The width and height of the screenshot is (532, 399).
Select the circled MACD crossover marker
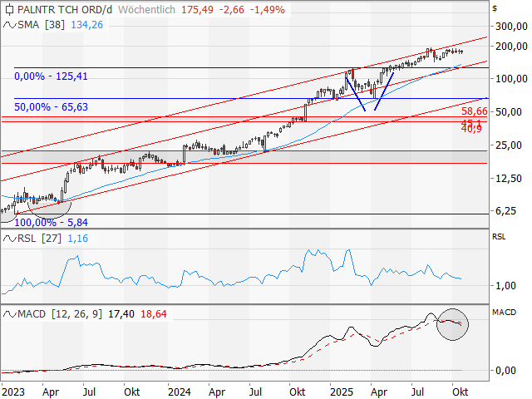(x=453, y=323)
